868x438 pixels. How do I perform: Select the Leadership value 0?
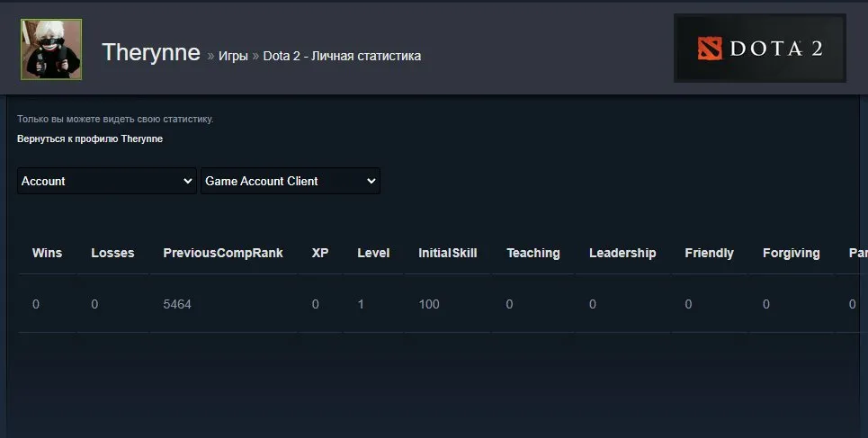pos(593,304)
